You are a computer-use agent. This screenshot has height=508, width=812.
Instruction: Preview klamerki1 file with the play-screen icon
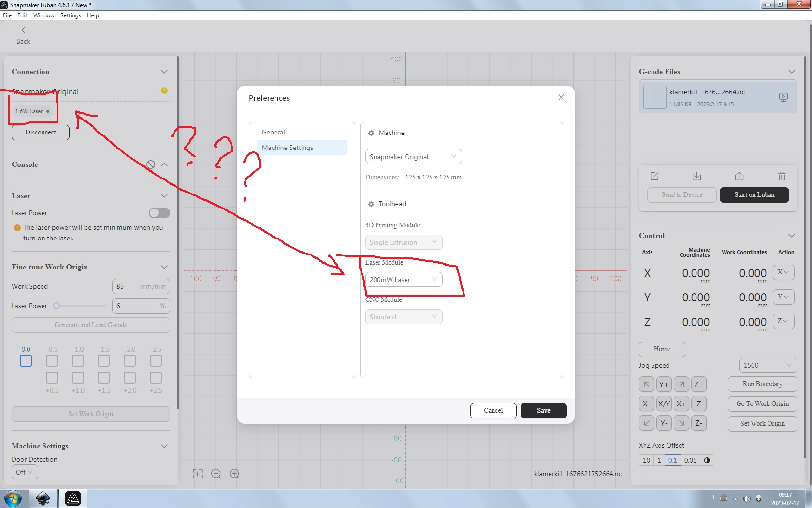coord(783,97)
